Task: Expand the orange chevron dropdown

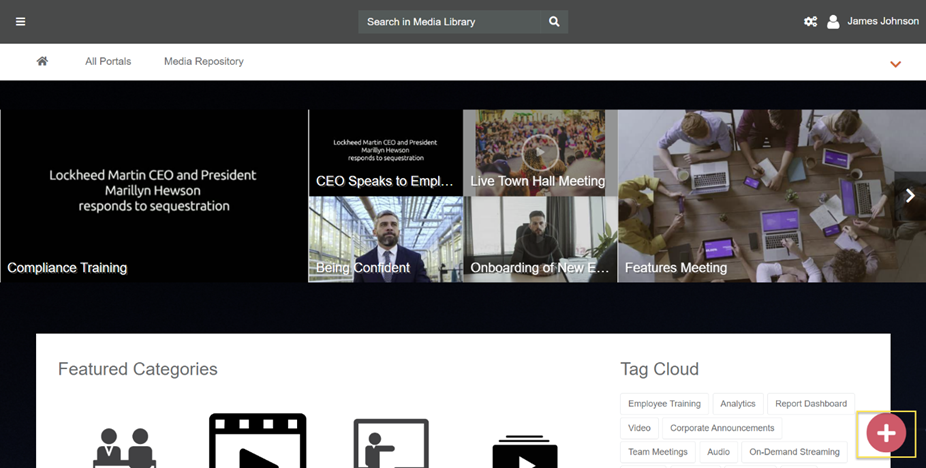Action: pos(895,64)
